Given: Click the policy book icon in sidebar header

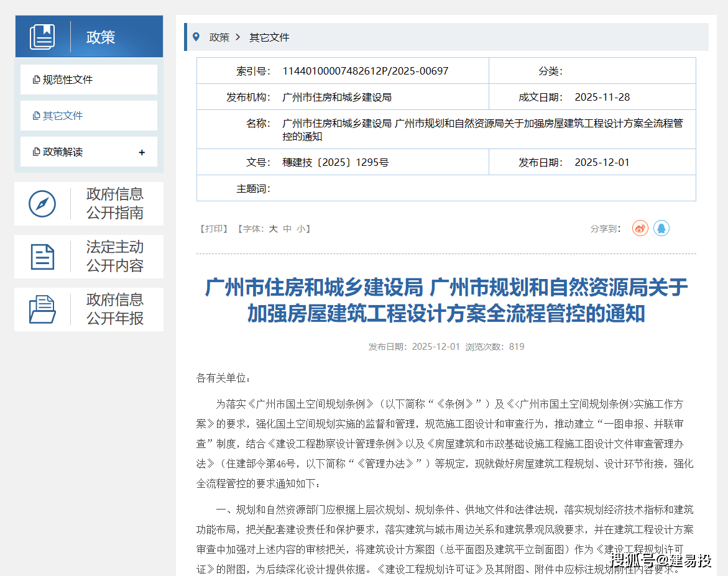Looking at the screenshot, I should [x=42, y=37].
